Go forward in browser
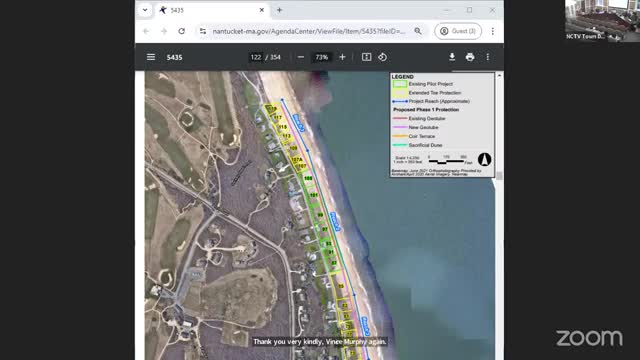The height and width of the screenshot is (360, 640). click(x=164, y=31)
